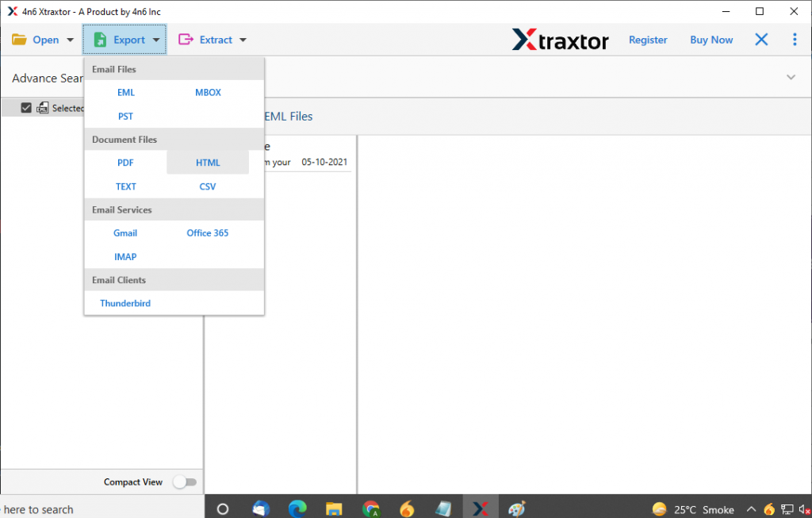Open the Extract dropdown arrow
Image resolution: width=812 pixels, height=518 pixels.
pos(242,39)
